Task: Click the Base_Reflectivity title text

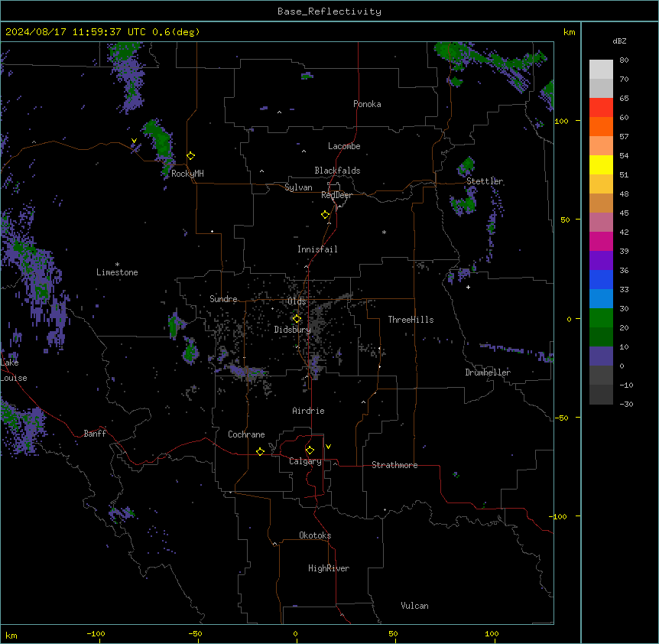Action: 329,11
